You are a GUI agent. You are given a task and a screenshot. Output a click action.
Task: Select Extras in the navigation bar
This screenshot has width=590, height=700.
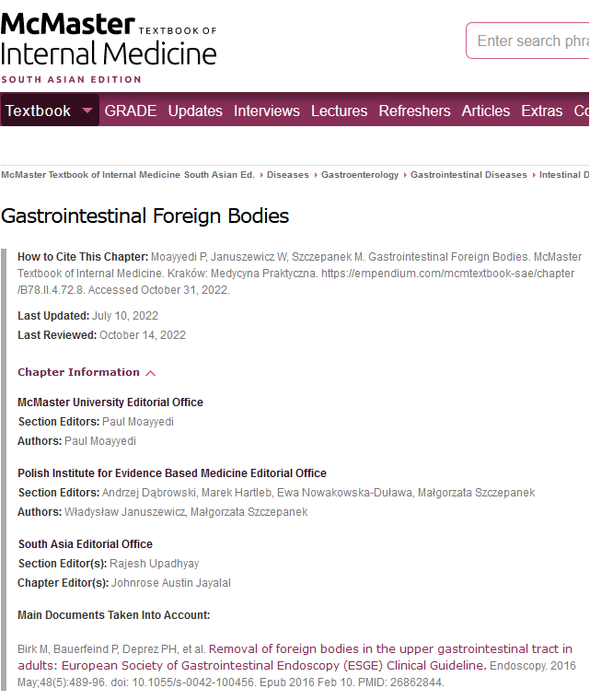coord(542,111)
